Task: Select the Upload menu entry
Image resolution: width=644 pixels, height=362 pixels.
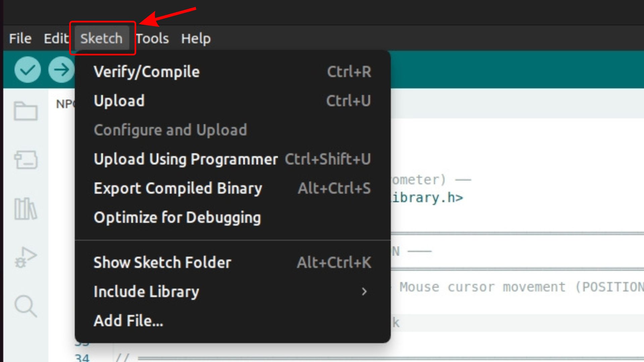Action: pos(233,101)
